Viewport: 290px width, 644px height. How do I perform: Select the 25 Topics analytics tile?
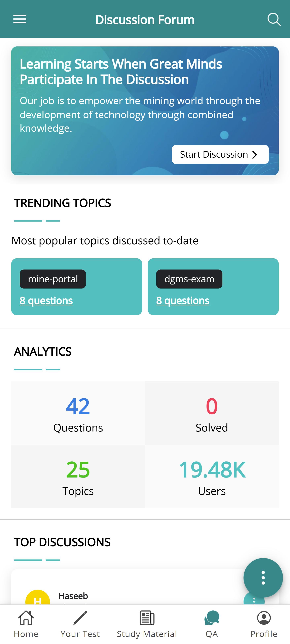78,476
